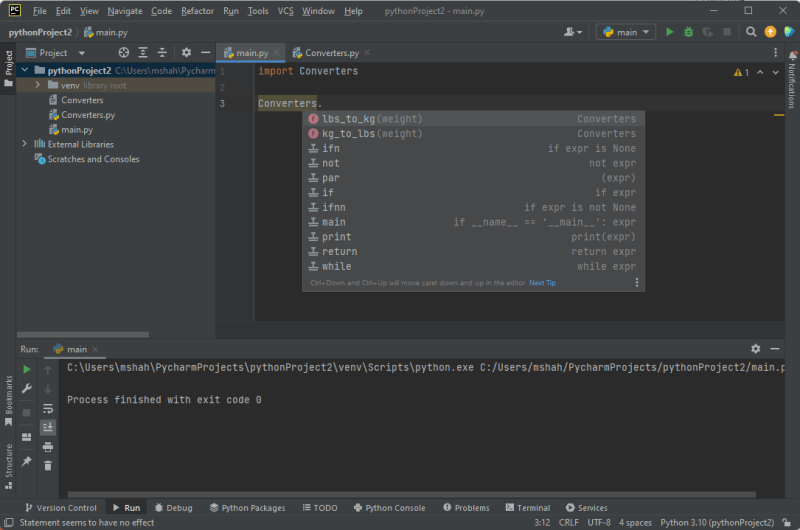Open the Problems tool window
The height and width of the screenshot is (530, 800).
tap(466, 508)
